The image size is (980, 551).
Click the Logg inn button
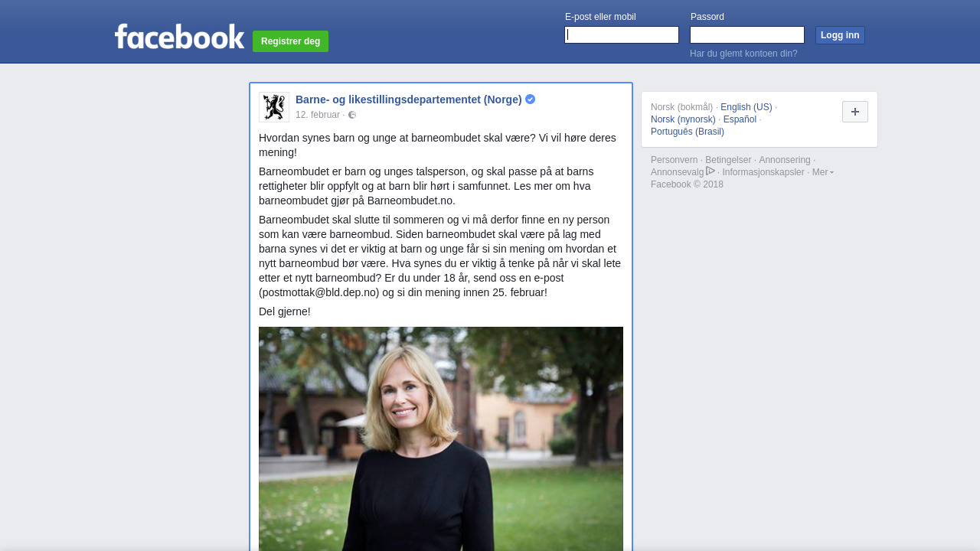[x=840, y=35]
